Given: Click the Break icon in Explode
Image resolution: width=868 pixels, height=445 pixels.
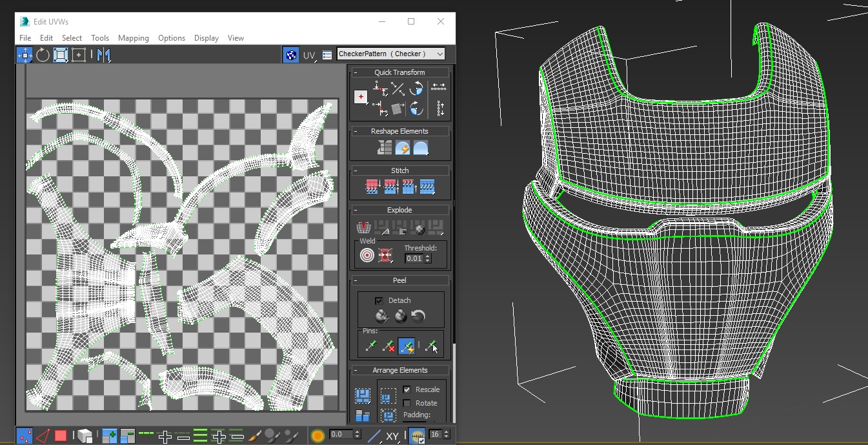Looking at the screenshot, I should coord(363,227).
